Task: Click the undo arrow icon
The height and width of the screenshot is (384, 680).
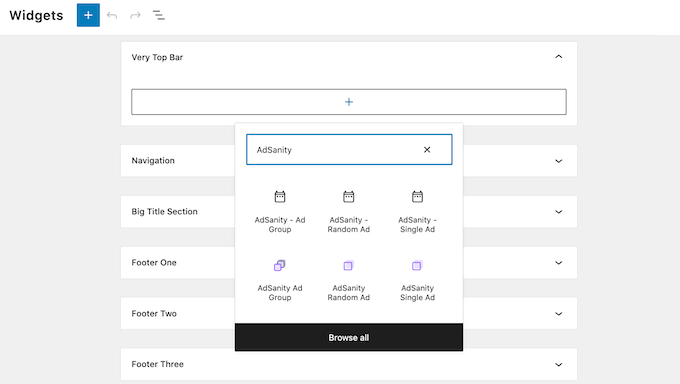Action: point(112,16)
